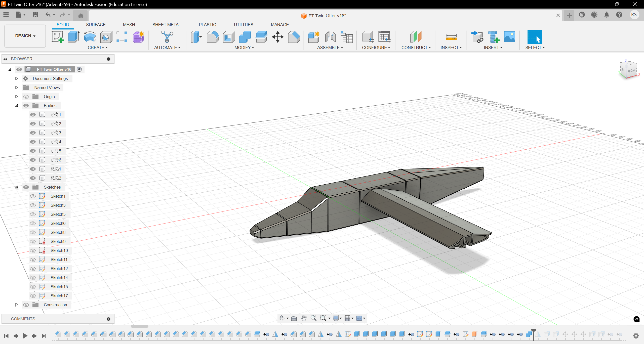The height and width of the screenshot is (344, 644).
Task: Select the Measure tool
Action: point(451,37)
